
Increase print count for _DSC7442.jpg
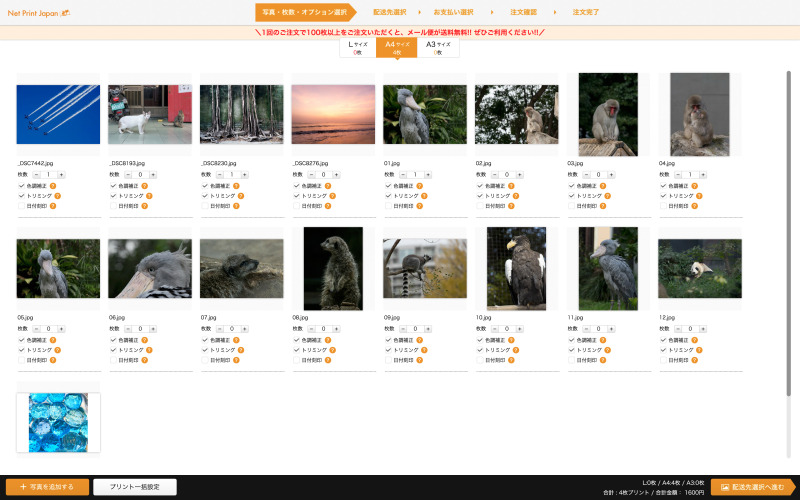point(61,175)
